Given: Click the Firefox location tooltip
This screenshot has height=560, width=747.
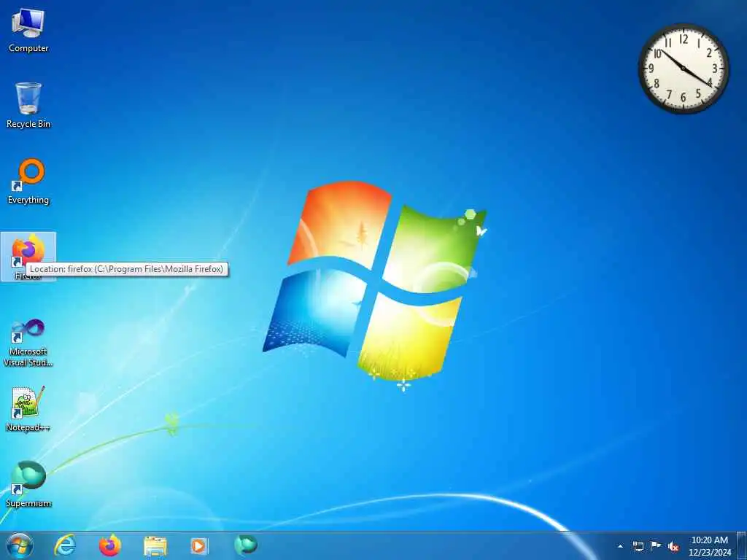Looking at the screenshot, I should point(127,269).
